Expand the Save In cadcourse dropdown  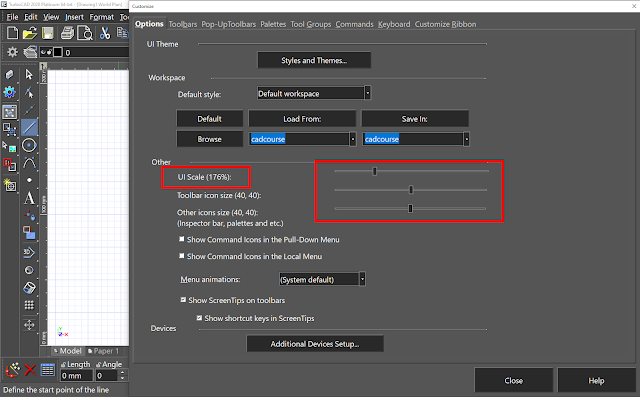[x=466, y=139]
